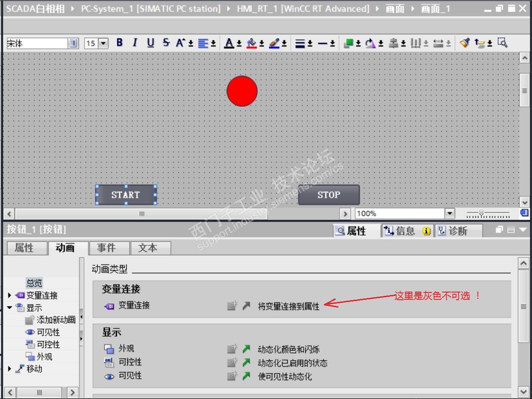This screenshot has height=399, width=532.
Task: Apply the border color pen icon
Action: (x=274, y=43)
